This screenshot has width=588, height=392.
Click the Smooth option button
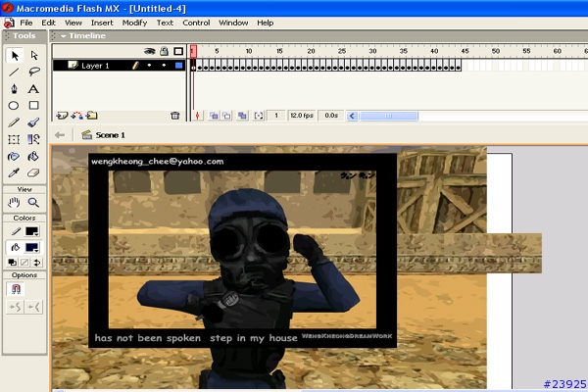pyautogui.click(x=15, y=307)
